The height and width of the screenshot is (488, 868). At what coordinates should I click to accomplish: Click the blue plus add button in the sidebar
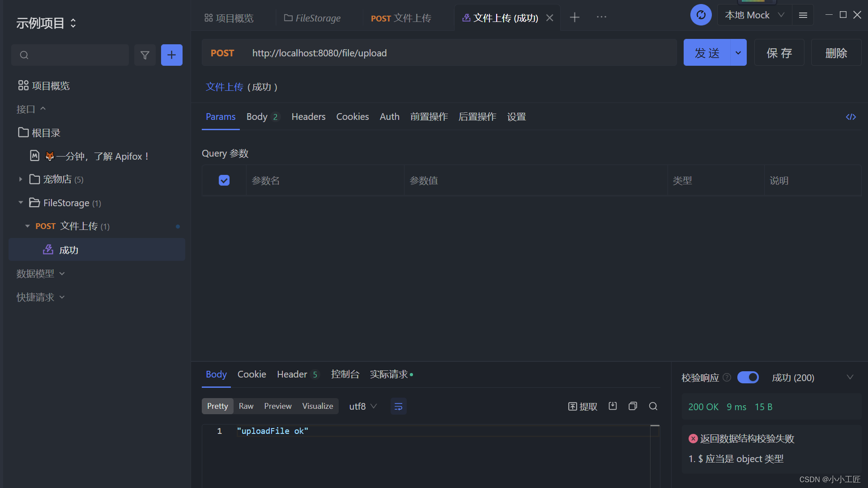point(171,55)
